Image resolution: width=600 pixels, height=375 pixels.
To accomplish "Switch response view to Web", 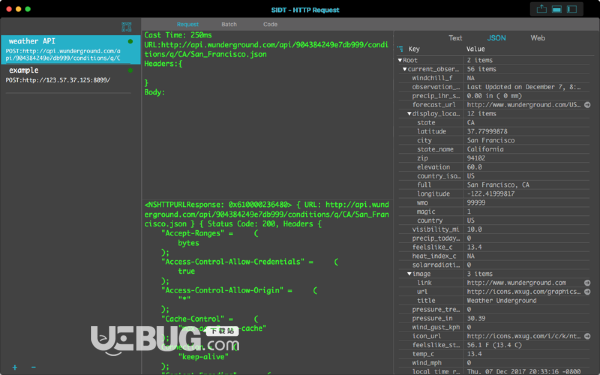I will tap(538, 38).
